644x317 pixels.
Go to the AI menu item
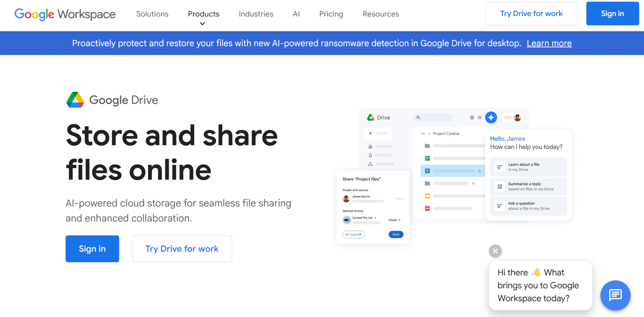pos(296,14)
